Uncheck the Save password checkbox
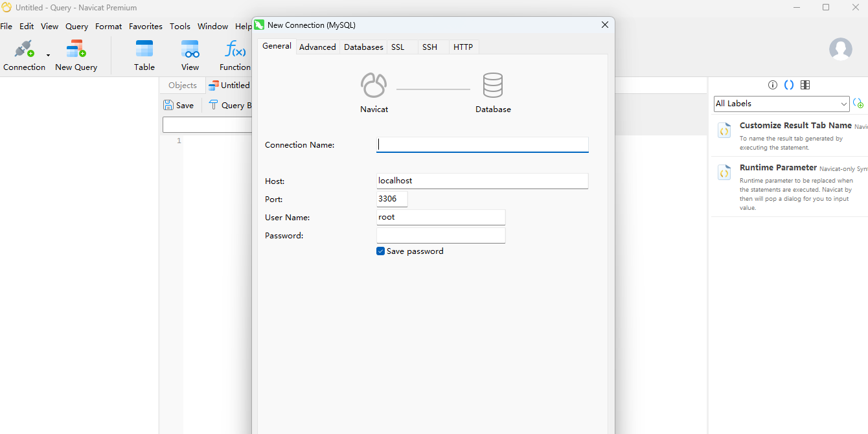Image resolution: width=868 pixels, height=434 pixels. point(381,251)
